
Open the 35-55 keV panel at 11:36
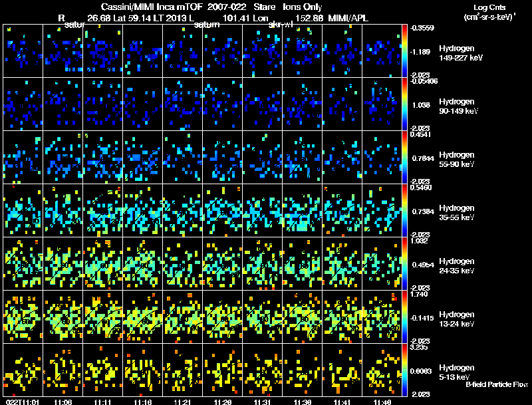(303, 211)
